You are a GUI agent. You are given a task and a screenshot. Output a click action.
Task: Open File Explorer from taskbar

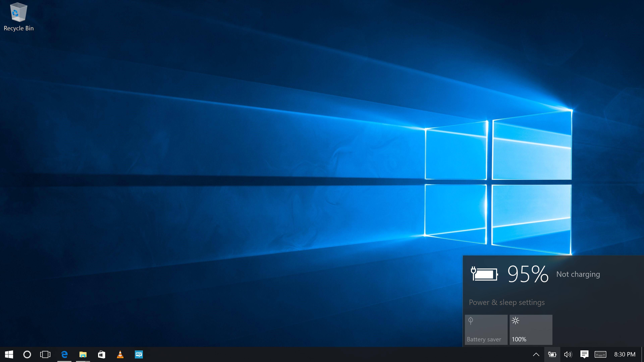coord(83,354)
